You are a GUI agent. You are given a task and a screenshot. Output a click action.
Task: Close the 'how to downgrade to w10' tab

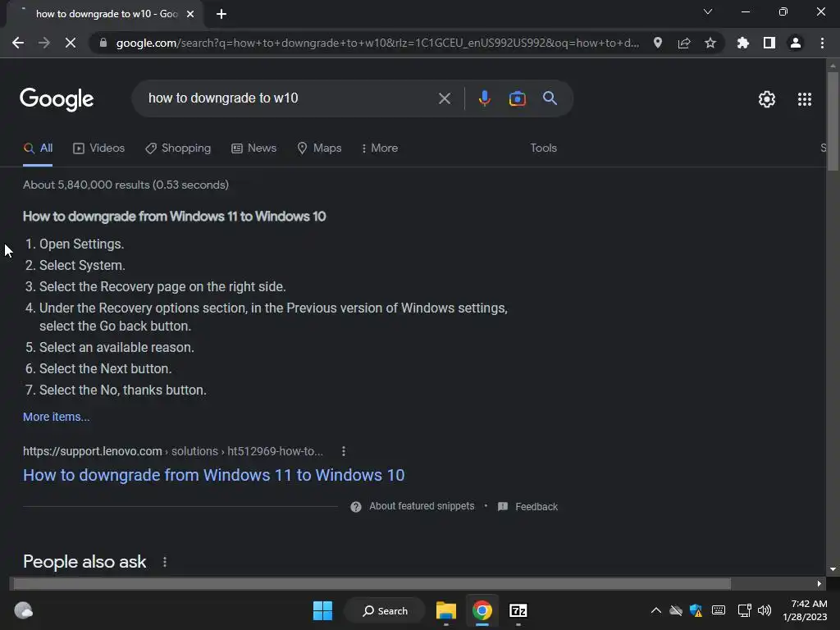[190, 14]
